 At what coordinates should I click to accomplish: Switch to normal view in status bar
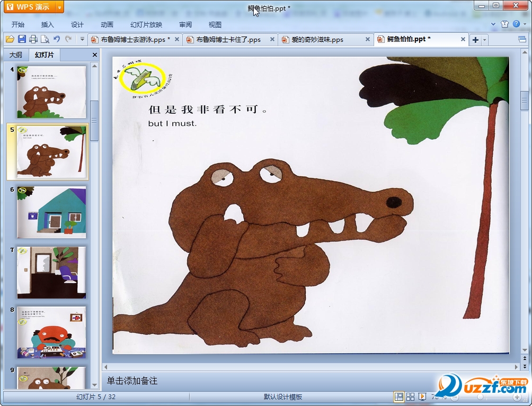click(x=398, y=396)
